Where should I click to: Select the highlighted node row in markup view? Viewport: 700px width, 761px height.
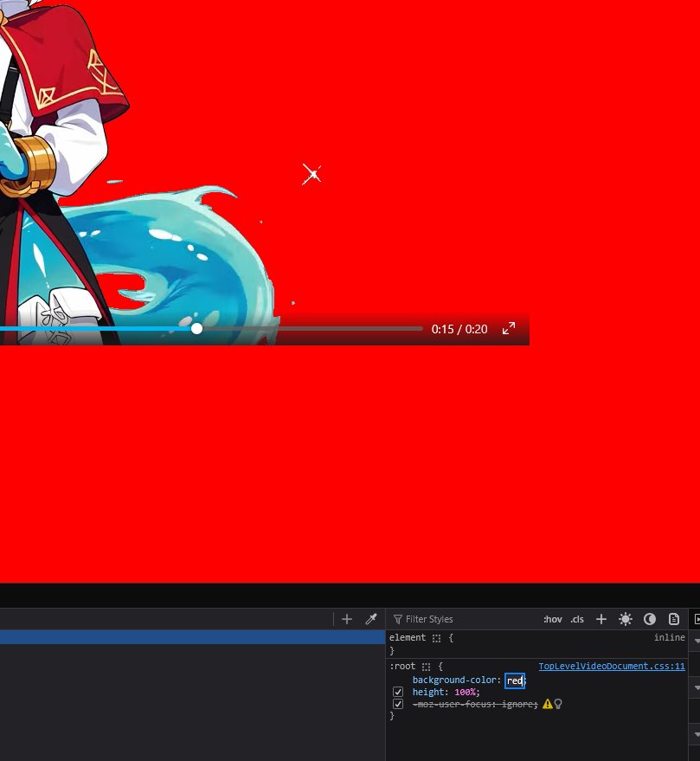(x=193, y=637)
